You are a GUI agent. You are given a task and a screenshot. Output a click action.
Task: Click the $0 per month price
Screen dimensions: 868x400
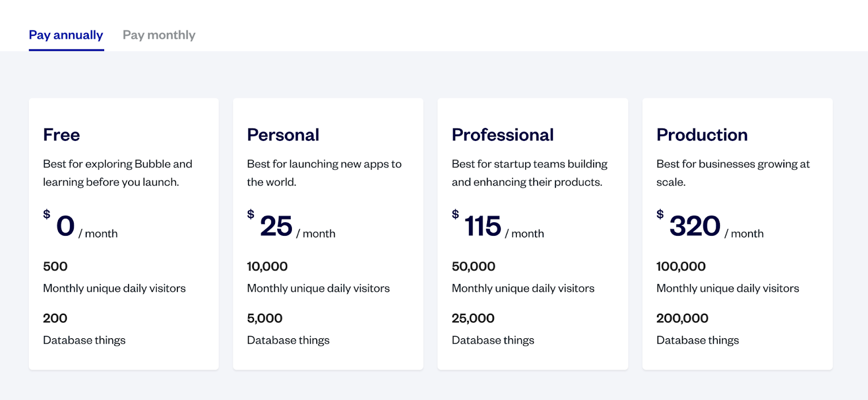pos(66,226)
